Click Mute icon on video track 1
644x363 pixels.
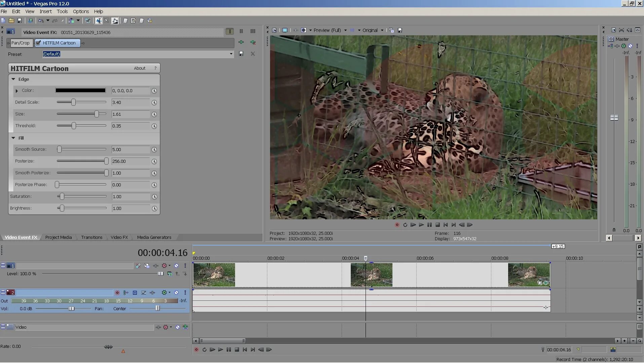176,266
